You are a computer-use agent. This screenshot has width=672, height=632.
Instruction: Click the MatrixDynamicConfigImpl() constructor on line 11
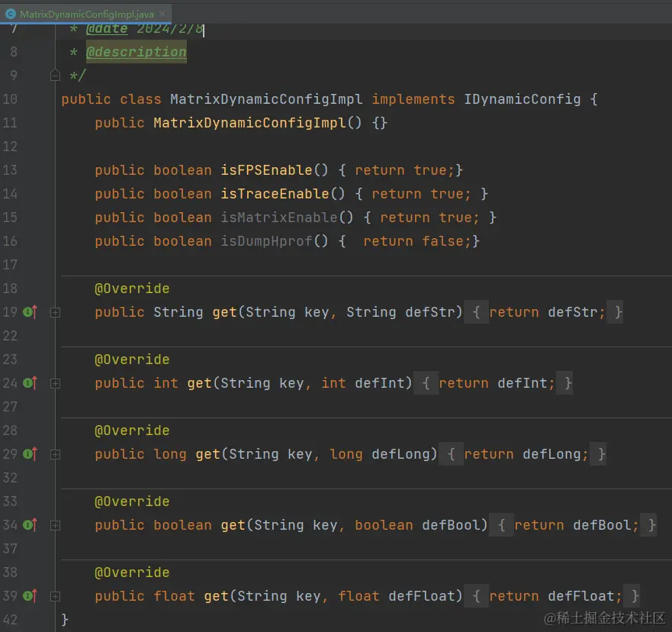258,123
